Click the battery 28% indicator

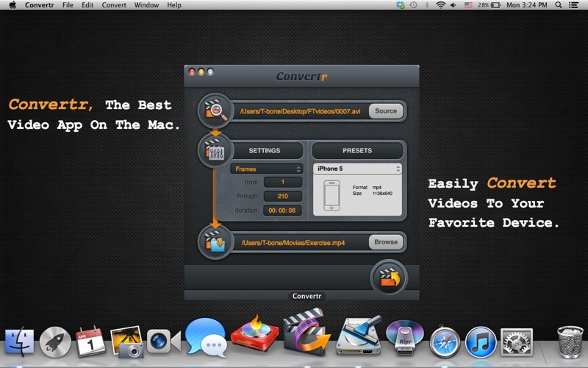pyautogui.click(x=489, y=5)
